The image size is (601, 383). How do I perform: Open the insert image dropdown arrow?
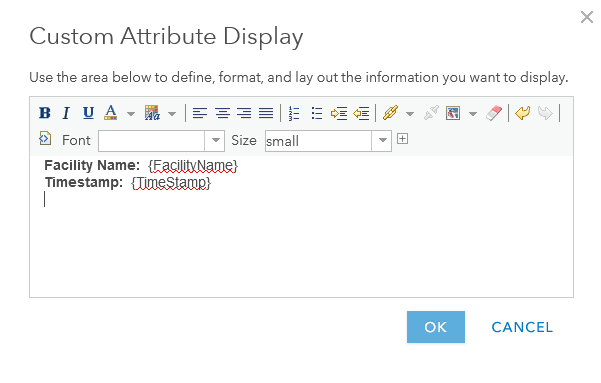click(x=473, y=113)
